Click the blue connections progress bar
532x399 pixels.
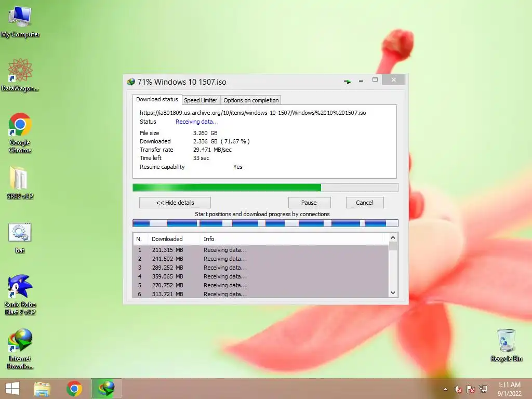tap(265, 223)
